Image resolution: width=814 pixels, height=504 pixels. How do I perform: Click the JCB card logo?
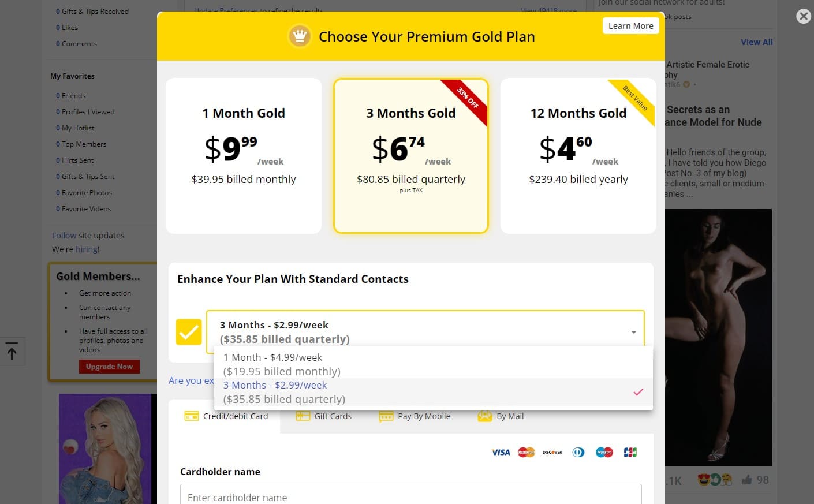(630, 452)
